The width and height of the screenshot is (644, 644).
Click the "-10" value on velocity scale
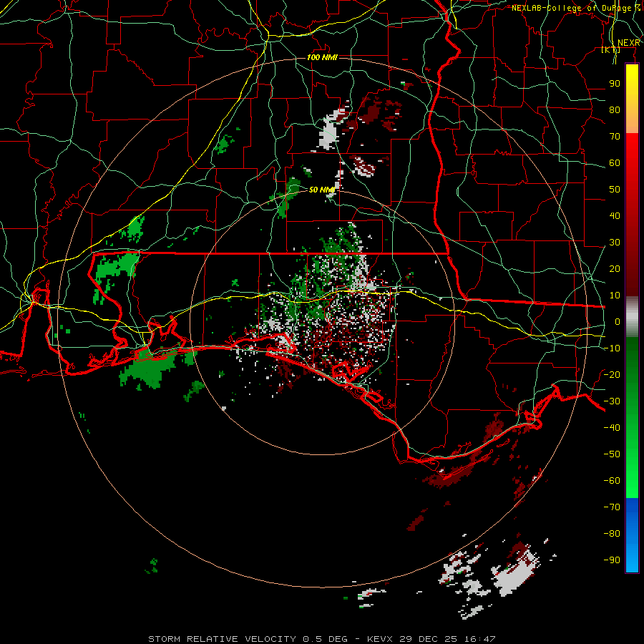coord(612,348)
